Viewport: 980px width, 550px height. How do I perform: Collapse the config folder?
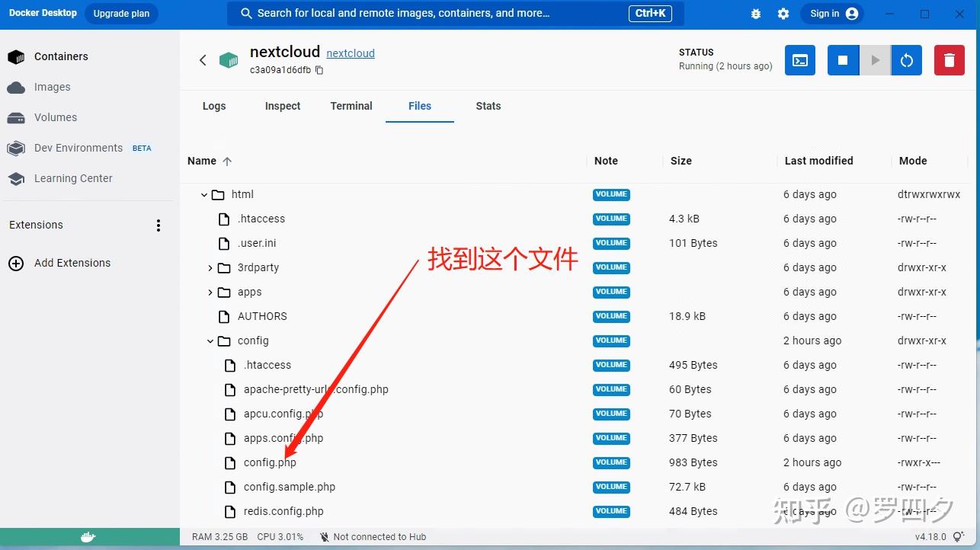210,341
